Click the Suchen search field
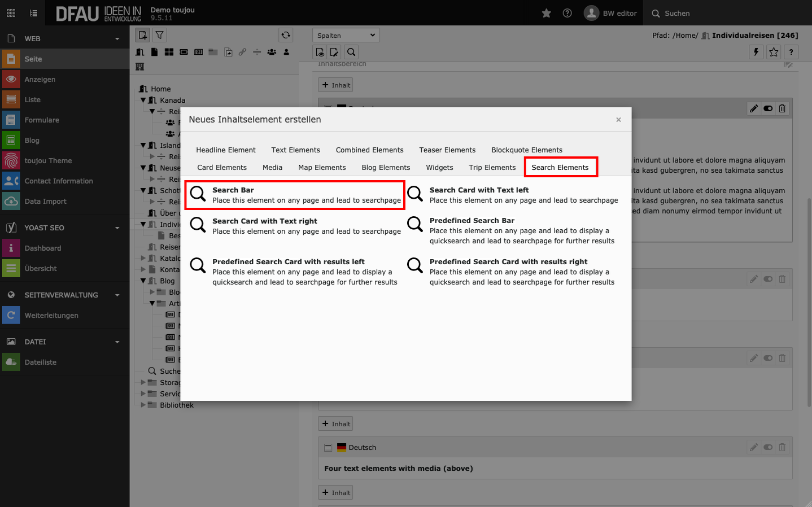Screen dimensions: 812x507 677,14
